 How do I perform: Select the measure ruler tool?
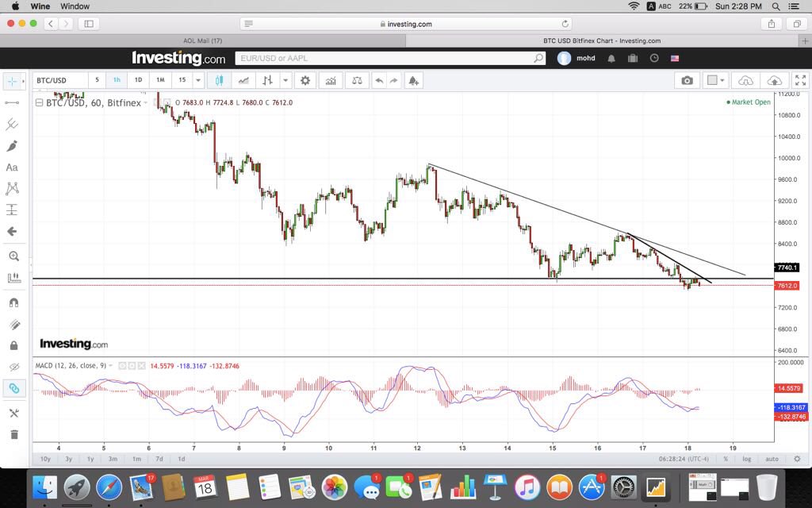[x=14, y=279]
